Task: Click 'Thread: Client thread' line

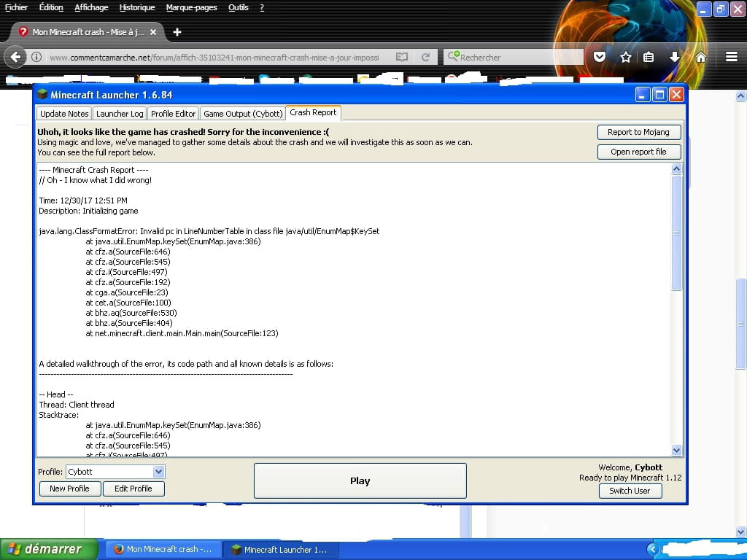Action: coord(77,405)
